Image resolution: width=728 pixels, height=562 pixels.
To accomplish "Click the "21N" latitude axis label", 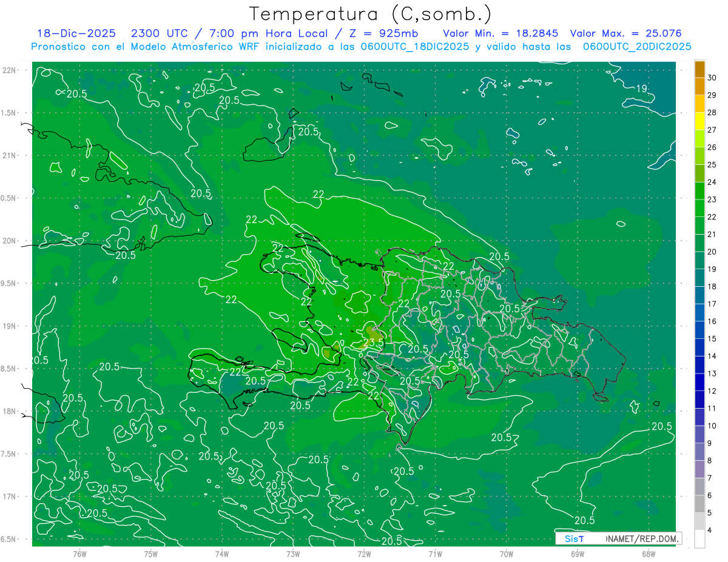I will (x=9, y=155).
